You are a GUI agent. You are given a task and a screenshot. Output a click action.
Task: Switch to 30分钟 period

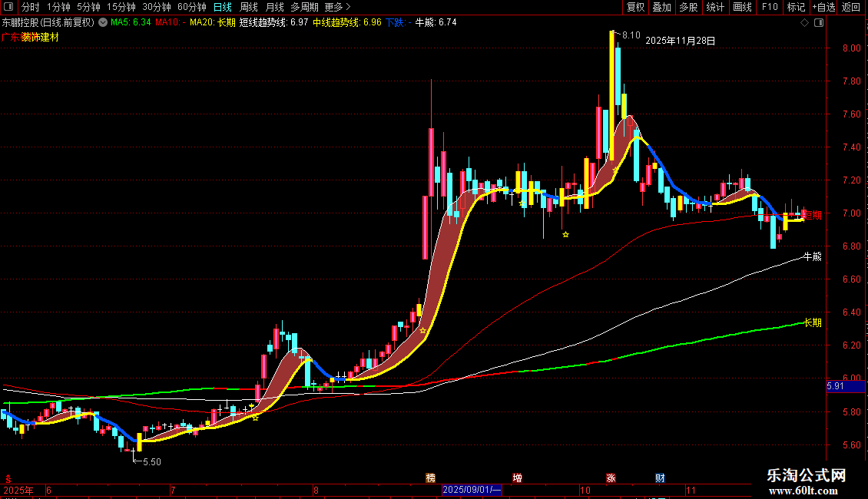(157, 7)
